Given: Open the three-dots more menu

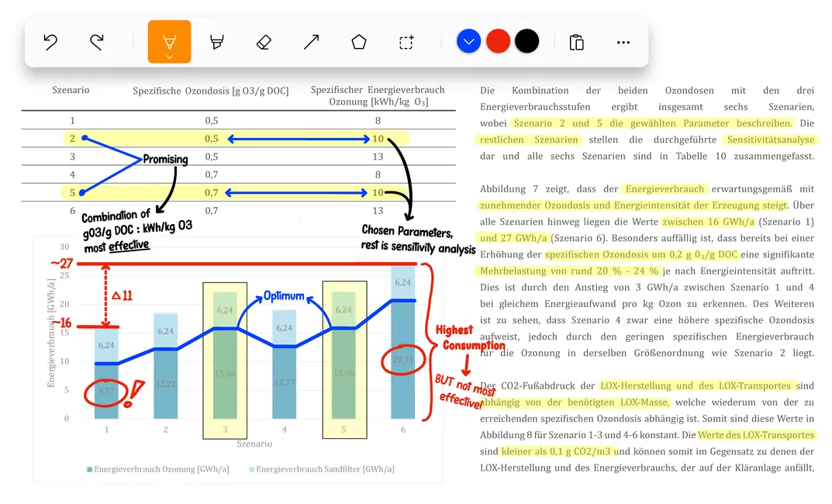Looking at the screenshot, I should point(623,42).
